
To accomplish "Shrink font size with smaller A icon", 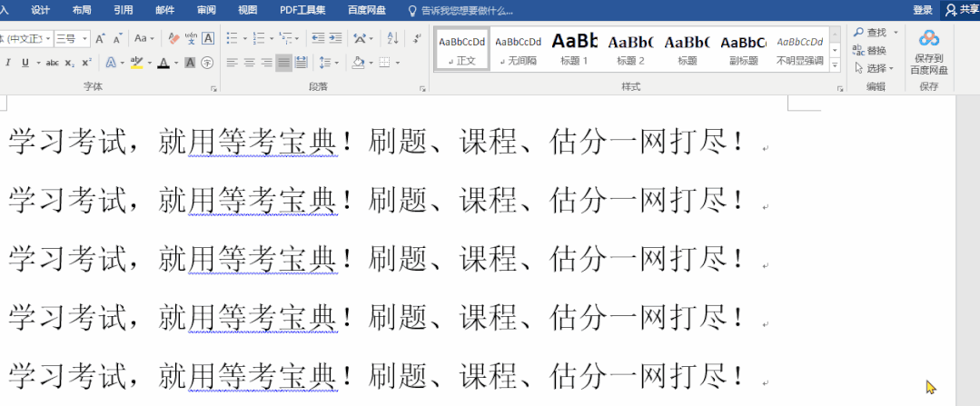I will (x=117, y=39).
